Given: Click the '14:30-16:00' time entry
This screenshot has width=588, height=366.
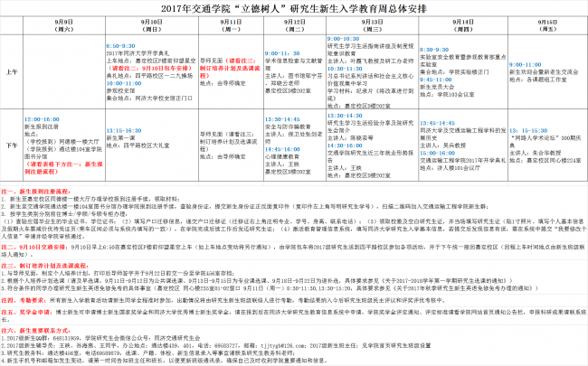Looking at the screenshot, I should pyautogui.click(x=345, y=145).
